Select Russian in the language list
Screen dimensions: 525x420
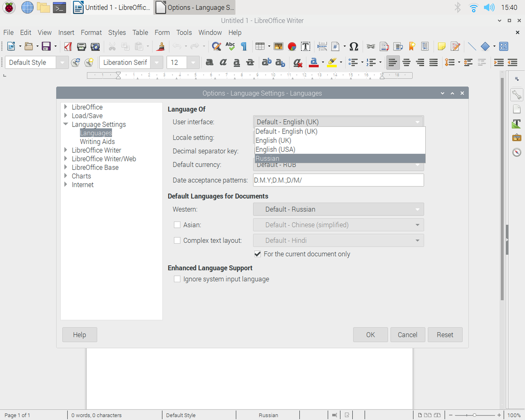point(340,158)
